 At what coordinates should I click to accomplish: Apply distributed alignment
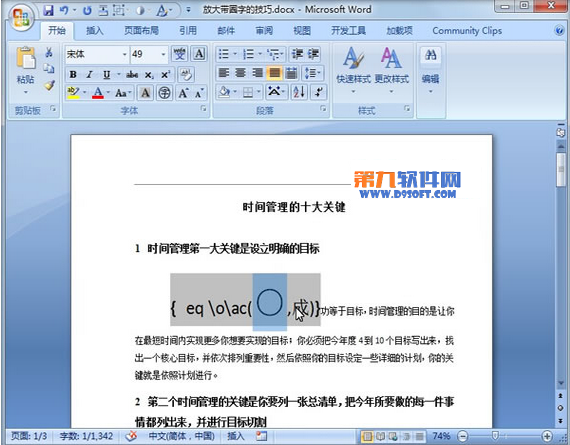tap(291, 73)
